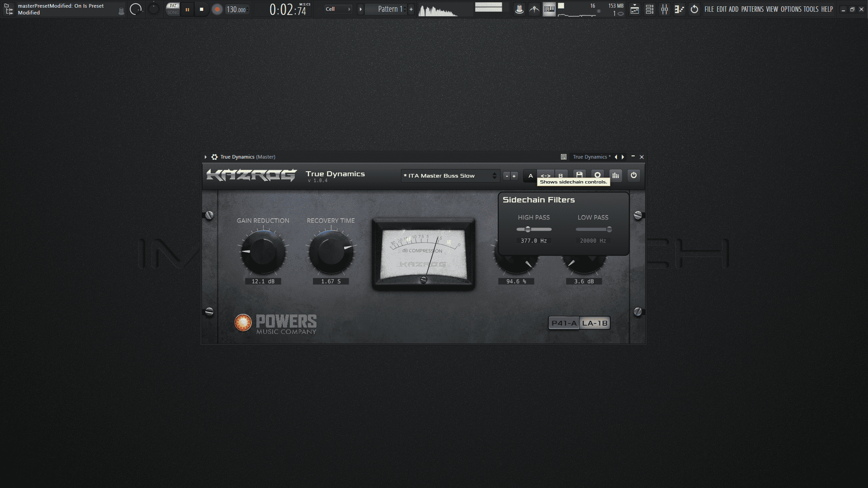Click the High Pass slider handle
The height and width of the screenshot is (488, 868).
click(528, 230)
